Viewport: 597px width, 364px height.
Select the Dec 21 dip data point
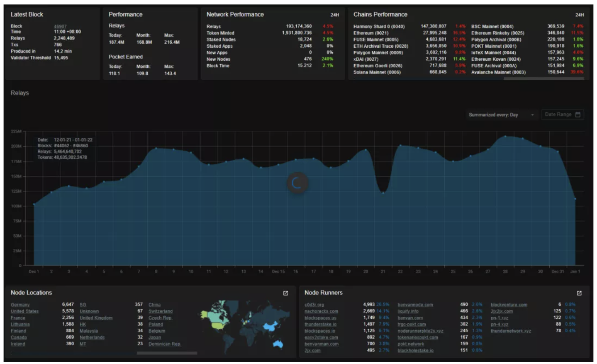coord(383,193)
